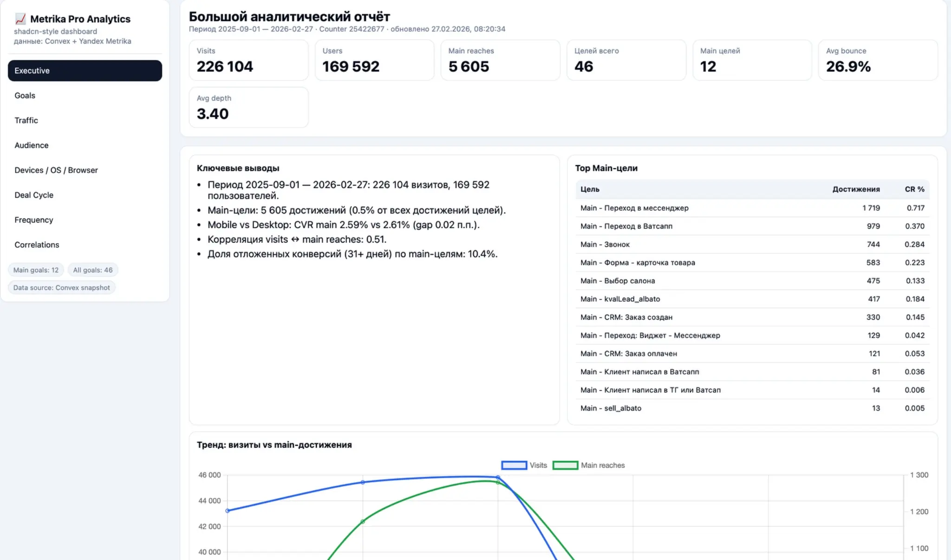Click the CR value 0.053
The height and width of the screenshot is (560, 951).
pyautogui.click(x=915, y=354)
